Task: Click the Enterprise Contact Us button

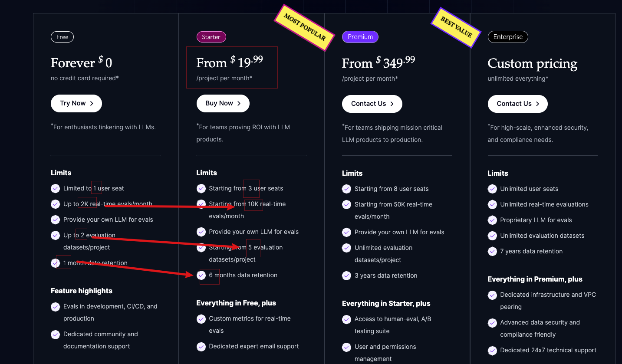Action: click(517, 104)
